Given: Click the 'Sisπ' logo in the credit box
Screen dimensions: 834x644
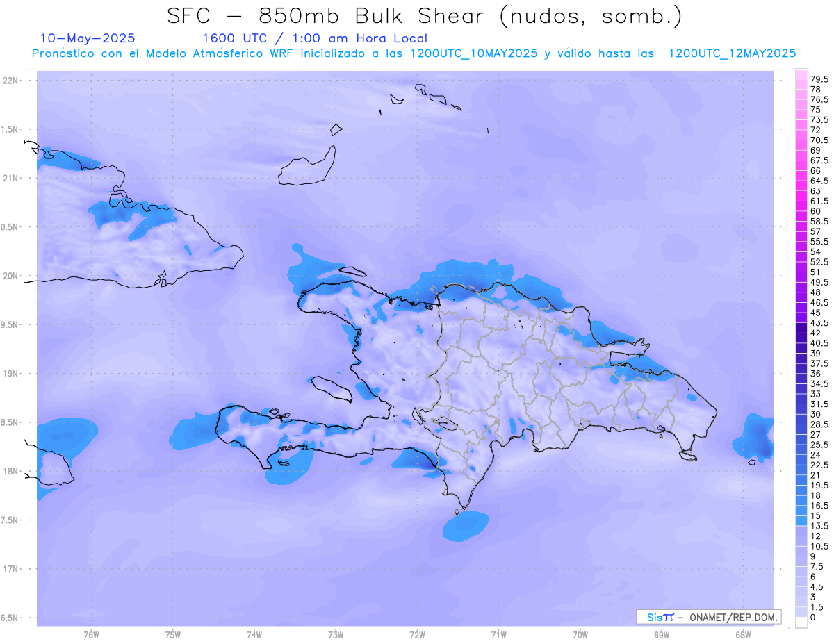Looking at the screenshot, I should 660,617.
